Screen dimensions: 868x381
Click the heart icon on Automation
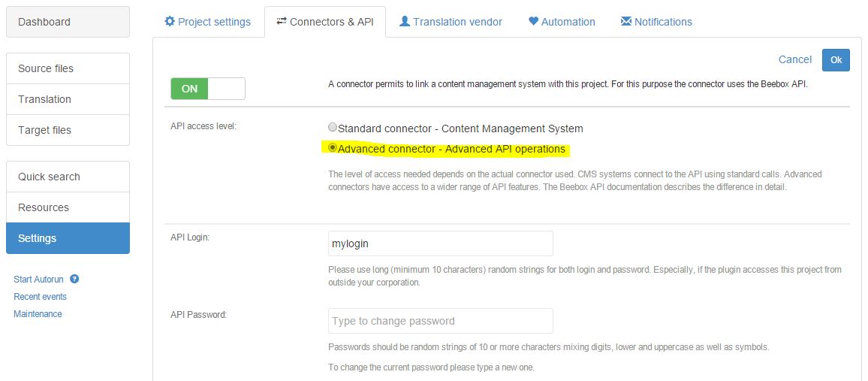533,22
